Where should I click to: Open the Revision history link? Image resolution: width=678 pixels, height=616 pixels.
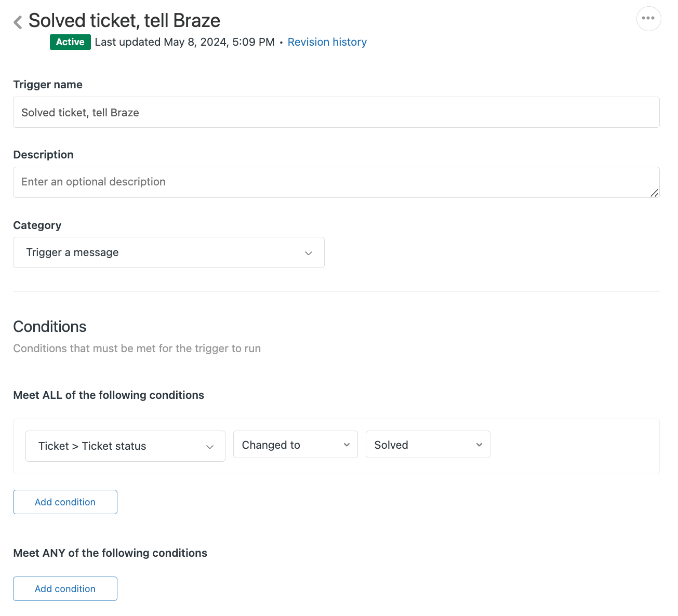point(327,42)
